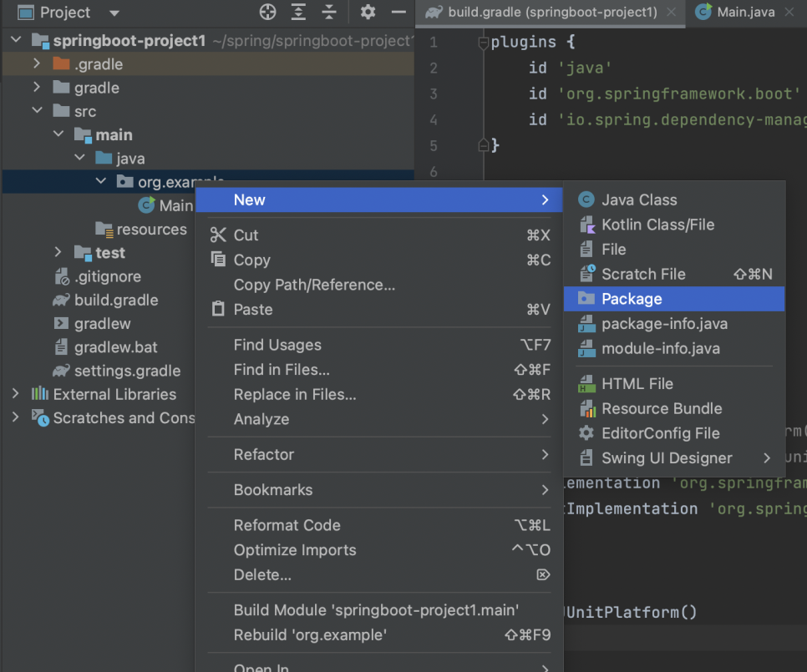The width and height of the screenshot is (807, 672).
Task: Click the settings.gradle elephant icon
Action: click(x=61, y=370)
